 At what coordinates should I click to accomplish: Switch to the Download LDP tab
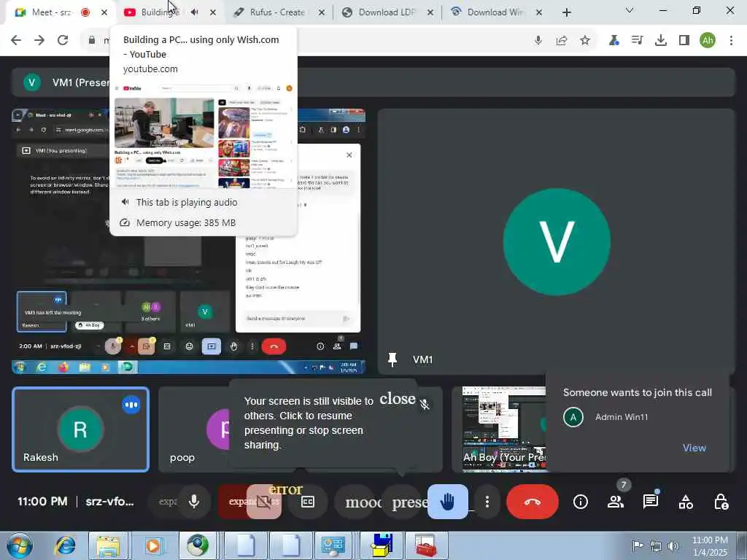[x=387, y=12]
